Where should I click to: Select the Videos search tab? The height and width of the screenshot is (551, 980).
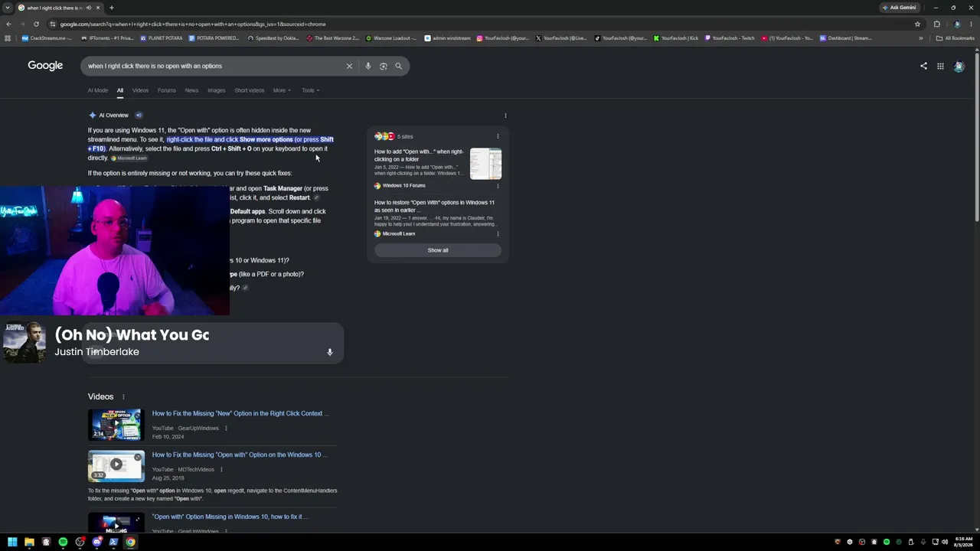[x=140, y=90]
